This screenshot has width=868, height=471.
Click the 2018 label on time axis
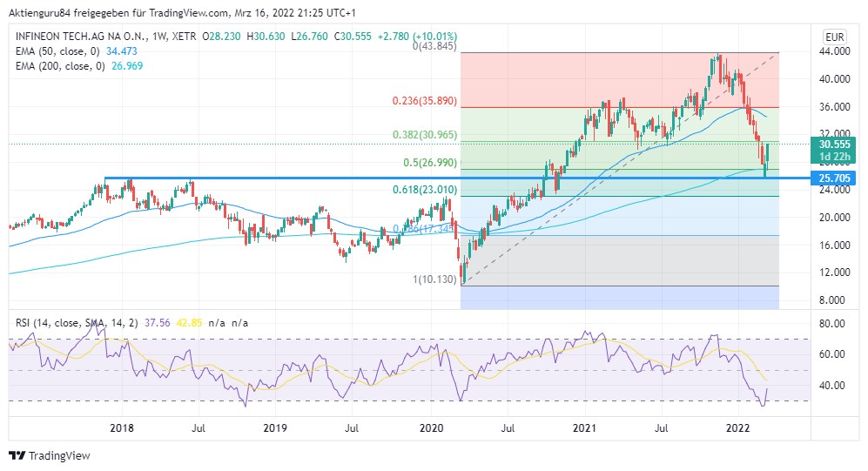(x=122, y=428)
